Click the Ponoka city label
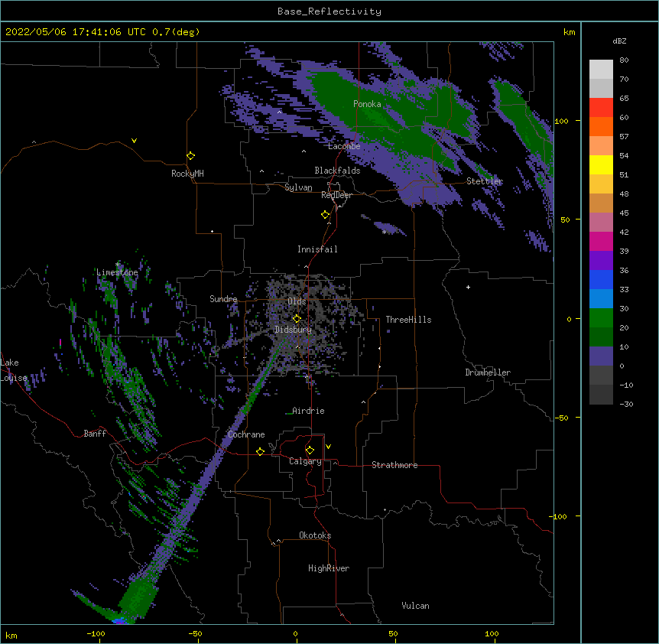This screenshot has width=659, height=644. 367,104
